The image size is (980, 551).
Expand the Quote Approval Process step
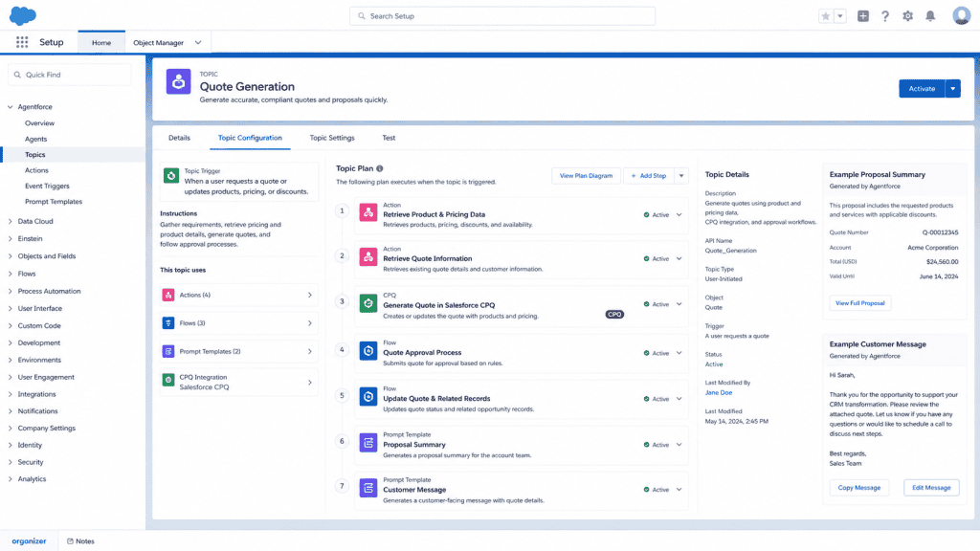tap(679, 353)
